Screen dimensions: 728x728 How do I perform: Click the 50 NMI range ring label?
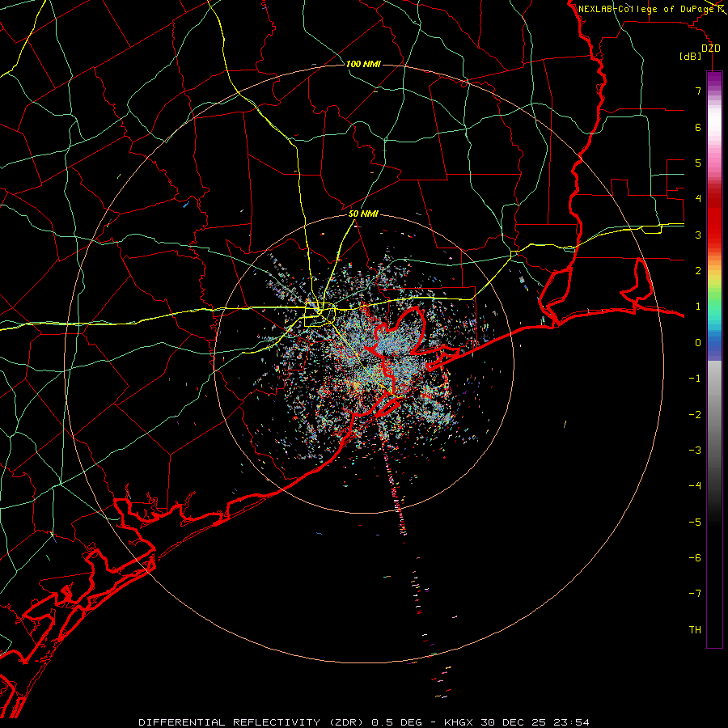[363, 214]
